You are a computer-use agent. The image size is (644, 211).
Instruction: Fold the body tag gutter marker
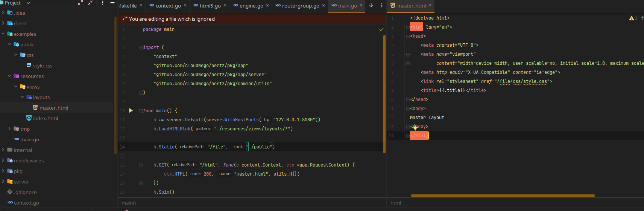coord(408,109)
